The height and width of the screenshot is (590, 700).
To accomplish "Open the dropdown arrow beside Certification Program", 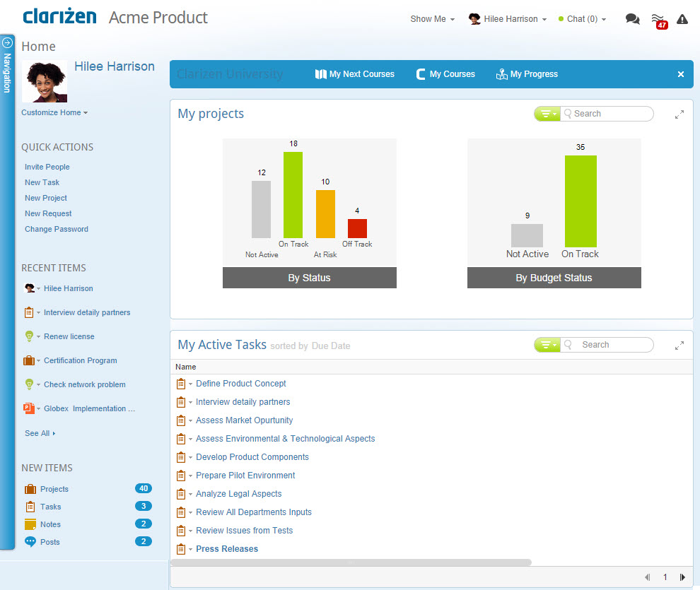I will [x=38, y=360].
